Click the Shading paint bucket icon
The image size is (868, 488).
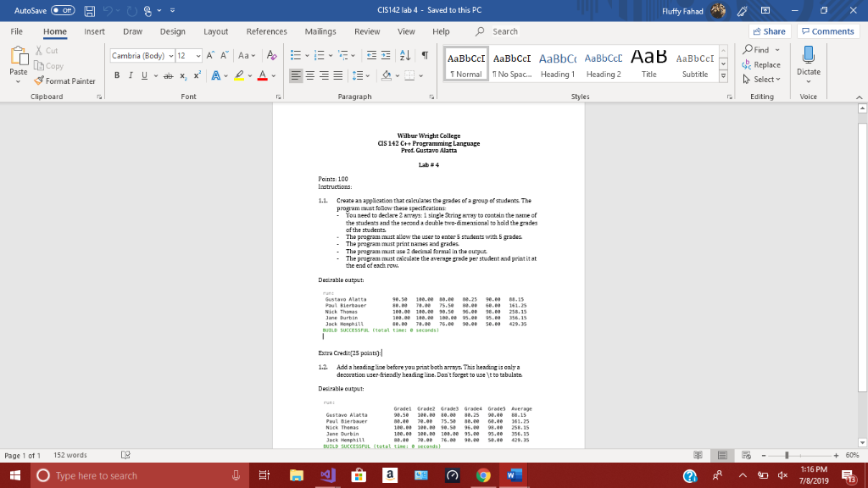[x=387, y=75]
